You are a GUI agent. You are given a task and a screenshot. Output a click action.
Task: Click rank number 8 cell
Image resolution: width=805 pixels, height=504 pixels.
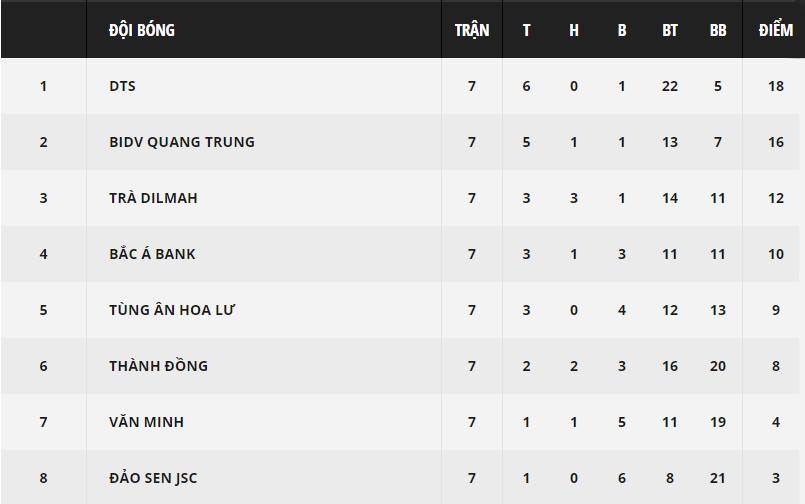click(43, 478)
